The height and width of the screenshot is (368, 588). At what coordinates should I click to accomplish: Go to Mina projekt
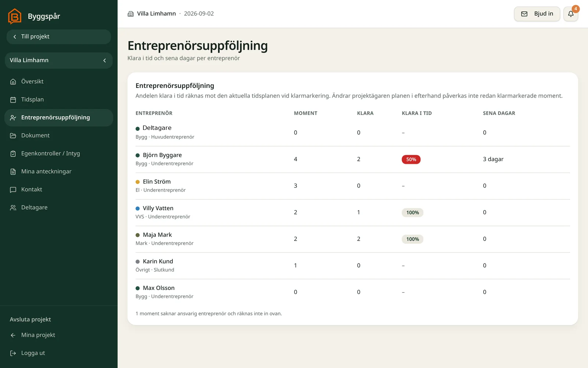(x=59, y=335)
